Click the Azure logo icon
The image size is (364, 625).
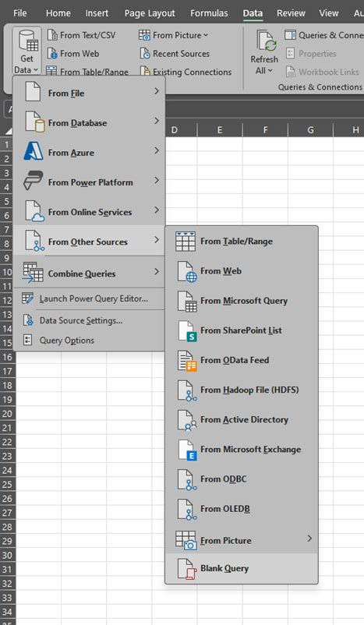(33, 151)
